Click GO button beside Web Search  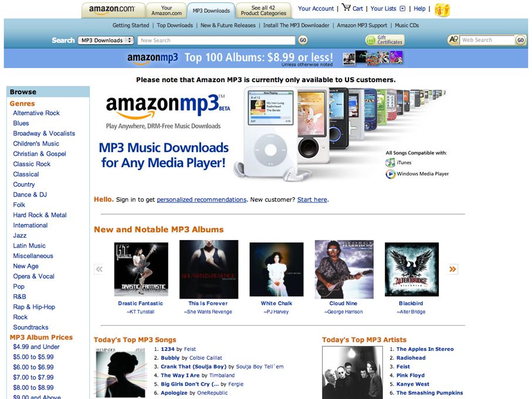pos(520,40)
